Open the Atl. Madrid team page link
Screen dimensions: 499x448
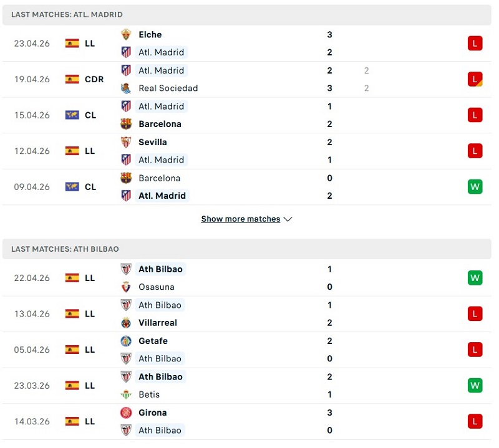pyautogui.click(x=161, y=52)
